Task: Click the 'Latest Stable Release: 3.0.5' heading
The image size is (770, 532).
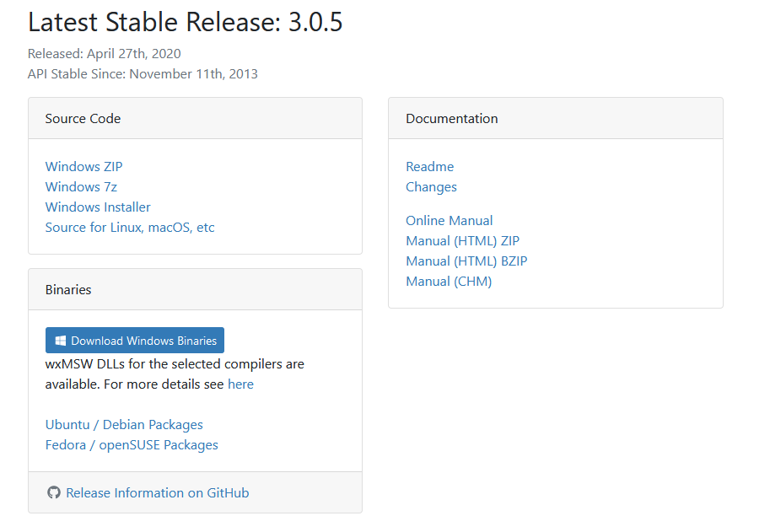Action: tap(186, 22)
